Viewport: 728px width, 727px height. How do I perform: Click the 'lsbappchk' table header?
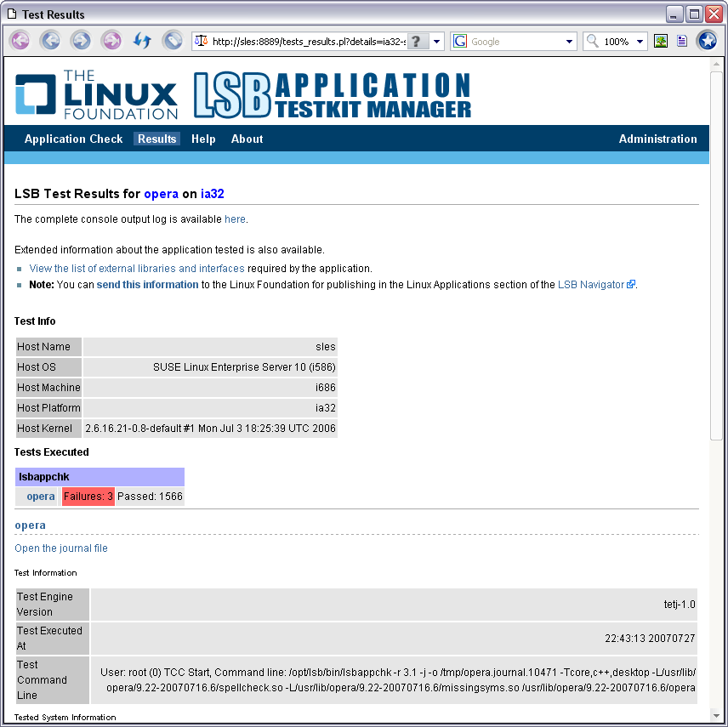(x=100, y=477)
